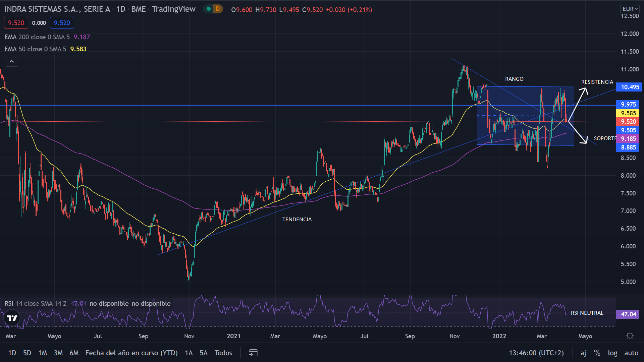644x362 pixels.
Task: Click the RESISTENCIA text annotation on chart
Action: pos(597,82)
